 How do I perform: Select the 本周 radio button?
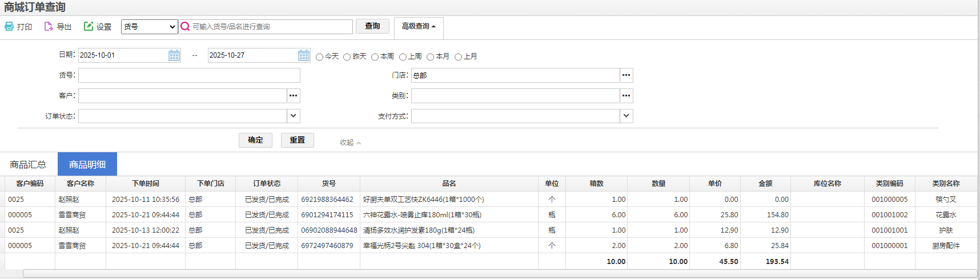375,57
